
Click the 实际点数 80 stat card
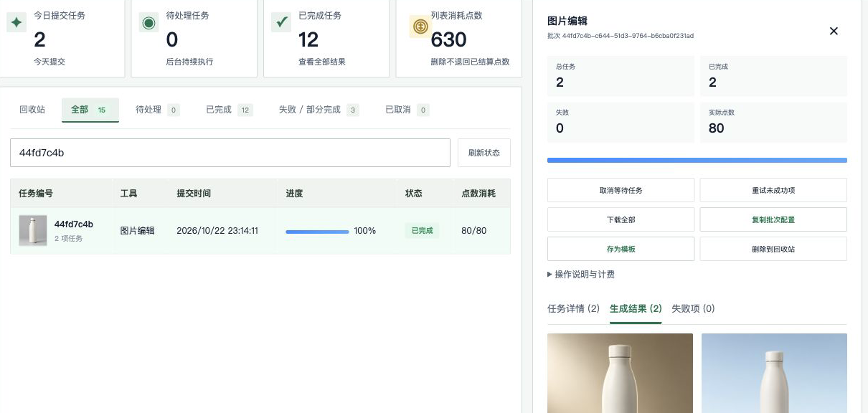[x=773, y=122]
